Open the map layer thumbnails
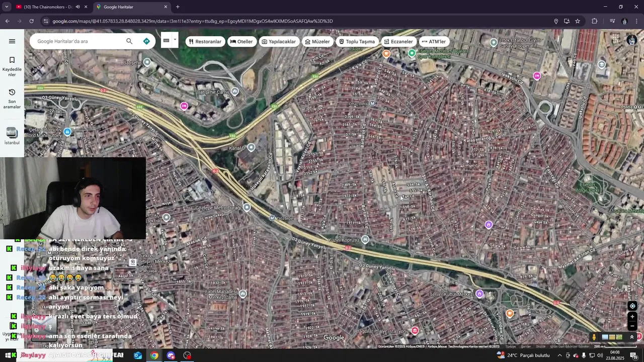 (x=612, y=337)
